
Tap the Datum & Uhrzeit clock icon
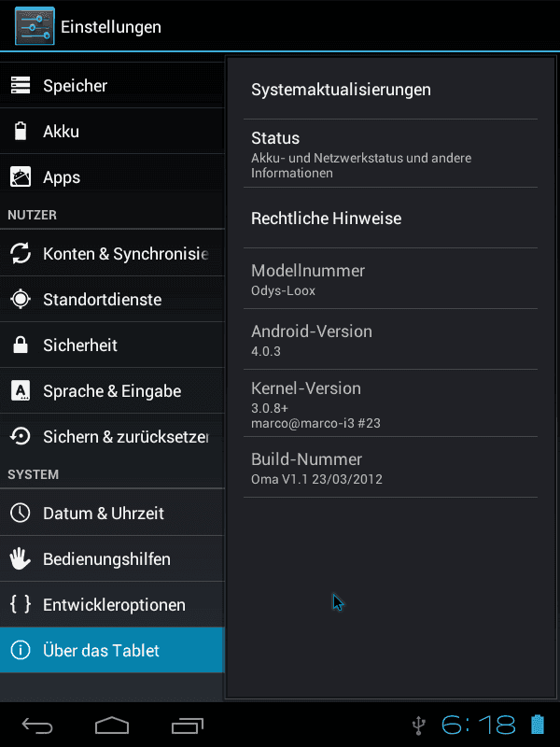tap(21, 513)
